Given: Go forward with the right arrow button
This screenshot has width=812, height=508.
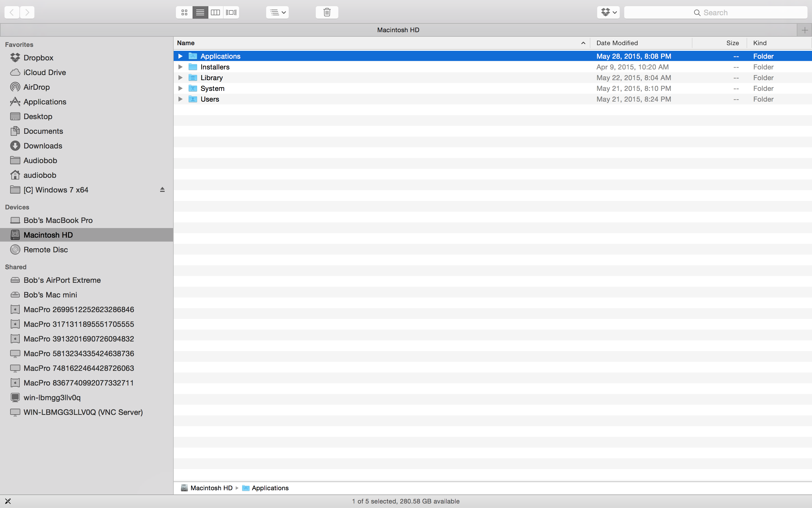Looking at the screenshot, I should click(x=27, y=12).
